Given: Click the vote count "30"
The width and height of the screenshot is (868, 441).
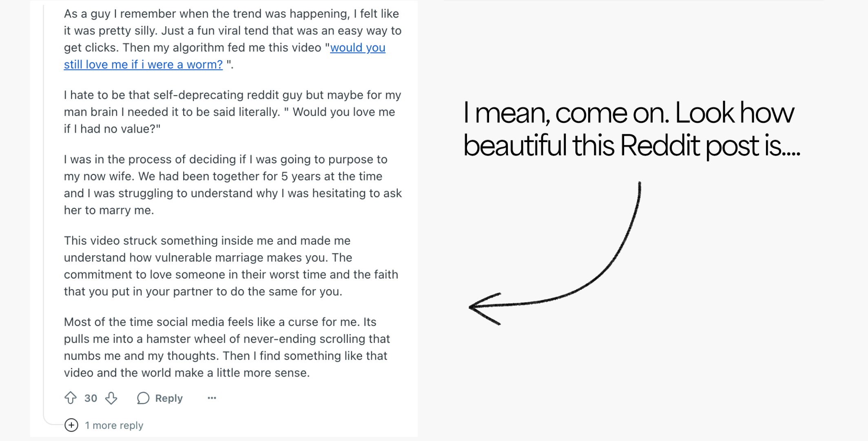Looking at the screenshot, I should [x=91, y=398].
